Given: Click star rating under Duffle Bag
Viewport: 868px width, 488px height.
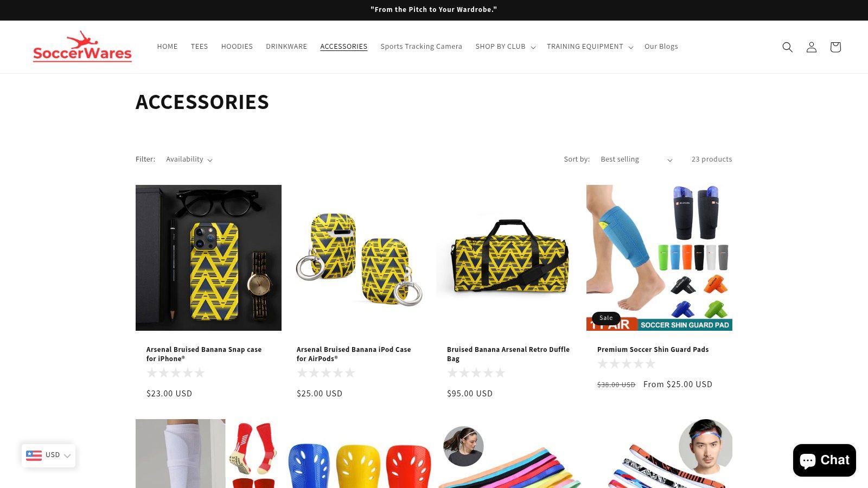Looking at the screenshot, I should 476,373.
